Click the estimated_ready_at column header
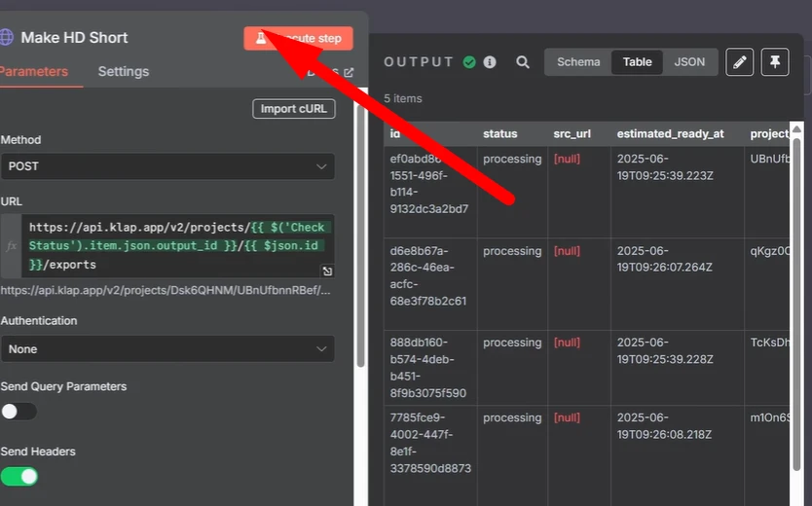The image size is (812, 506). 670,134
